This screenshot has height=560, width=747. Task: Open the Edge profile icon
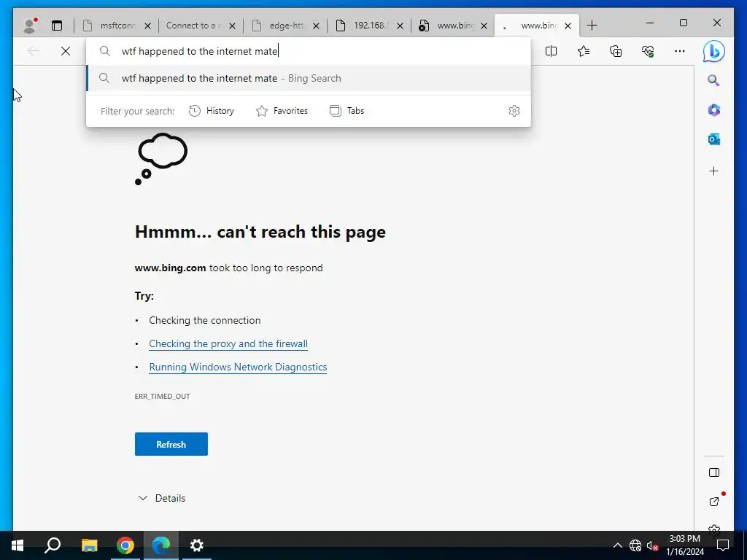click(x=30, y=26)
